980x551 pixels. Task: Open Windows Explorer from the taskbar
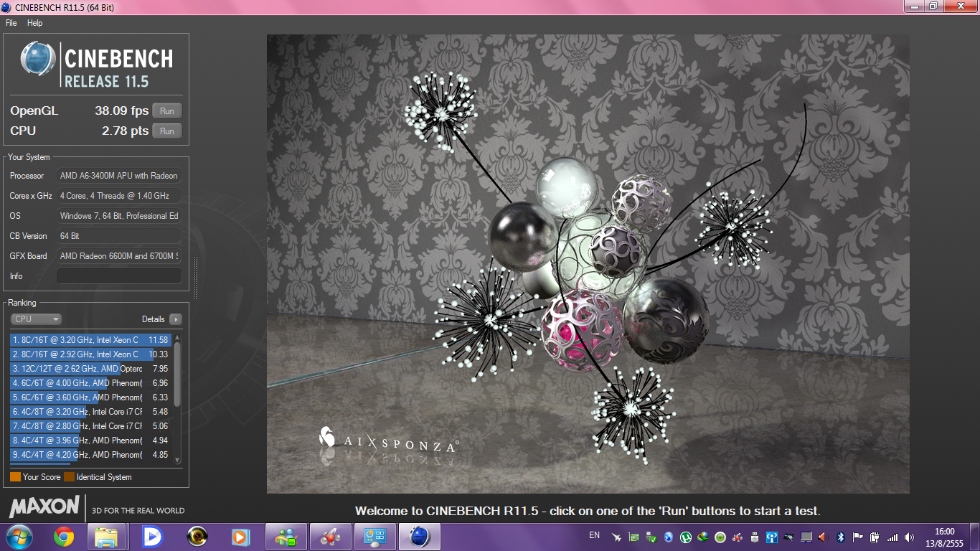107,537
